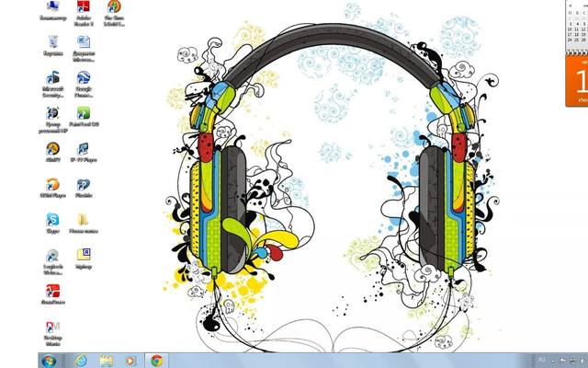This screenshot has height=368, width=588.
Task: Launch Internet Explorer from the taskbar
Action: point(81,360)
